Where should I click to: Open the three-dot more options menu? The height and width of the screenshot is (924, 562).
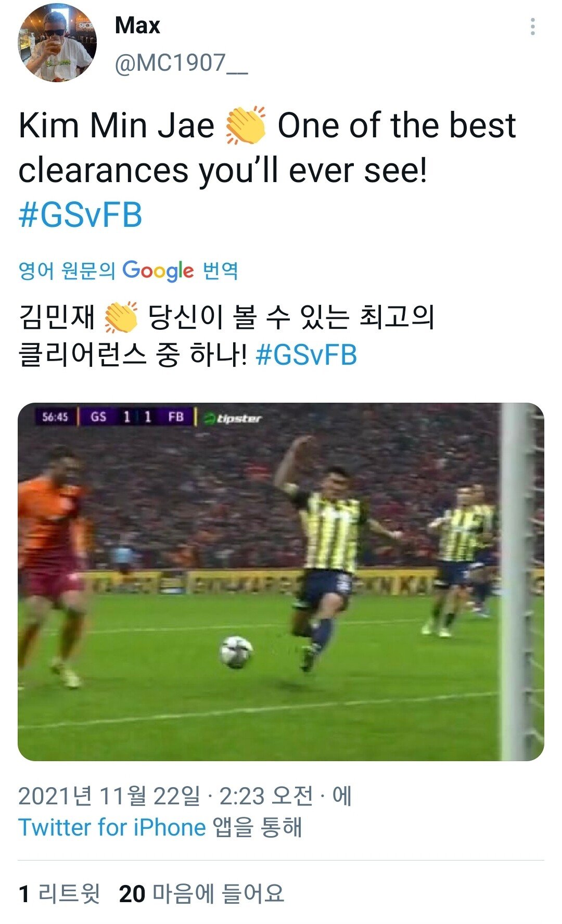pos(532,27)
